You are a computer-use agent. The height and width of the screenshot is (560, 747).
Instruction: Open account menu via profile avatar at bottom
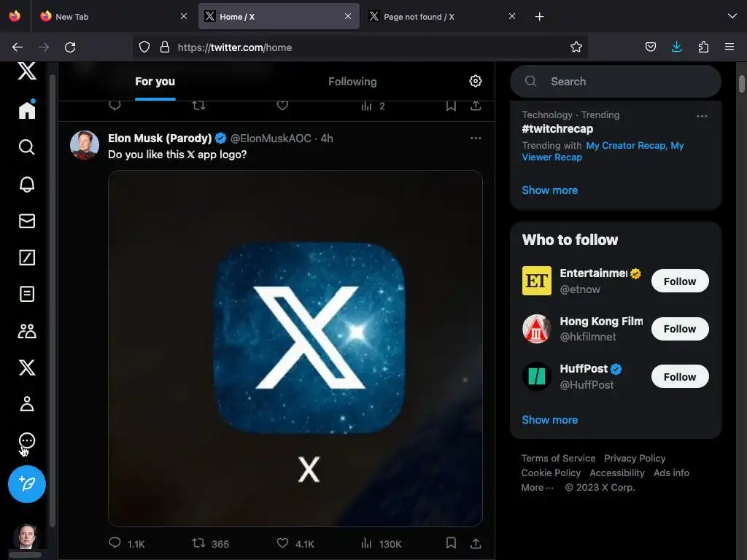click(x=27, y=537)
